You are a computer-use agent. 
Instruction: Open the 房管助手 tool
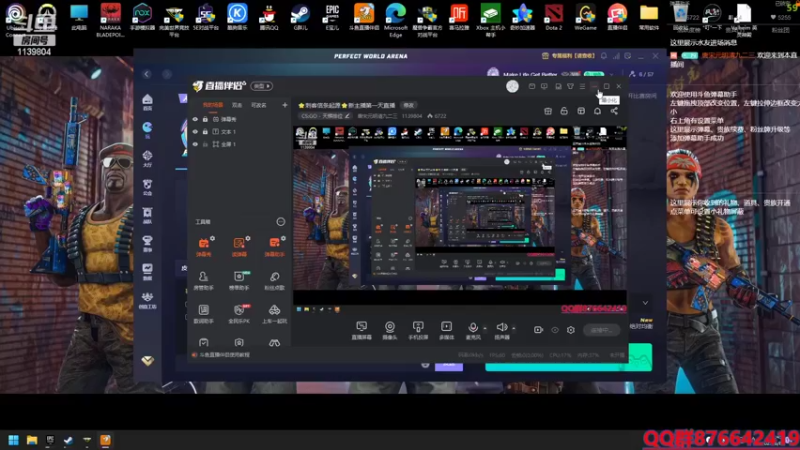click(204, 280)
